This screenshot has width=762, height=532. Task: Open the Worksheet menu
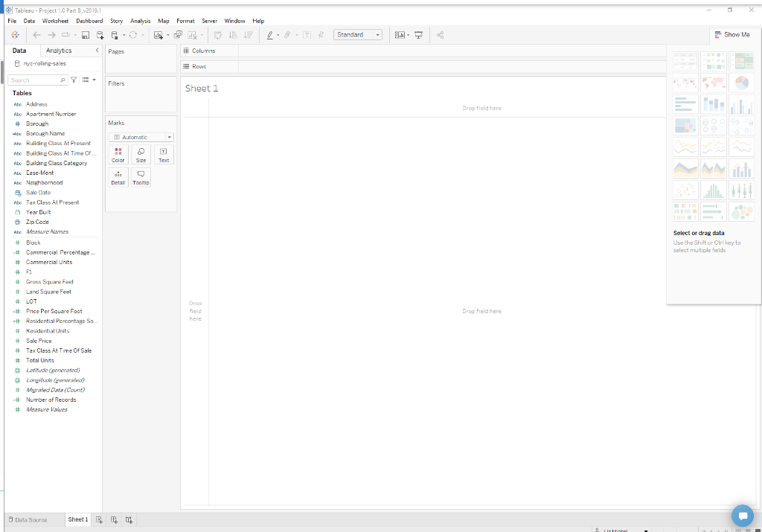55,21
